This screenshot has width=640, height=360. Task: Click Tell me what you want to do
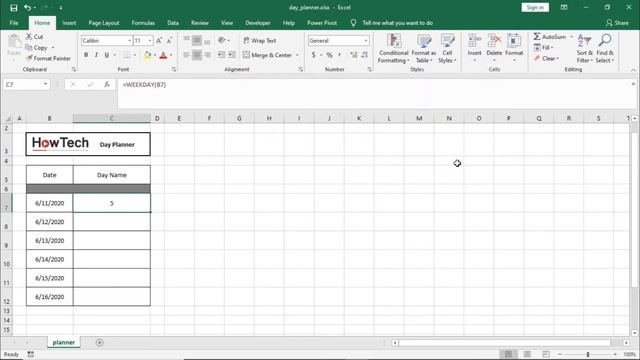398,23
